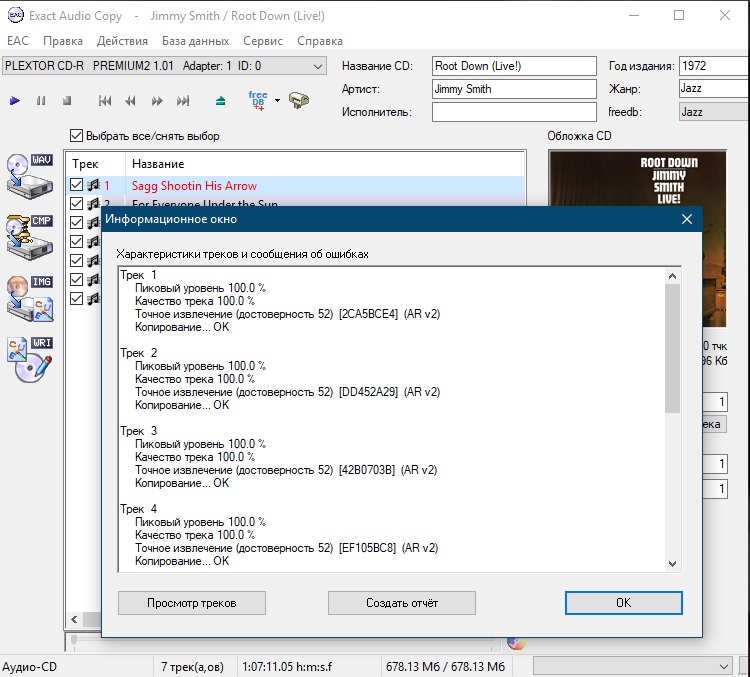750x677 pixels.
Task: Eject the CD with the eject icon
Action: (x=221, y=100)
